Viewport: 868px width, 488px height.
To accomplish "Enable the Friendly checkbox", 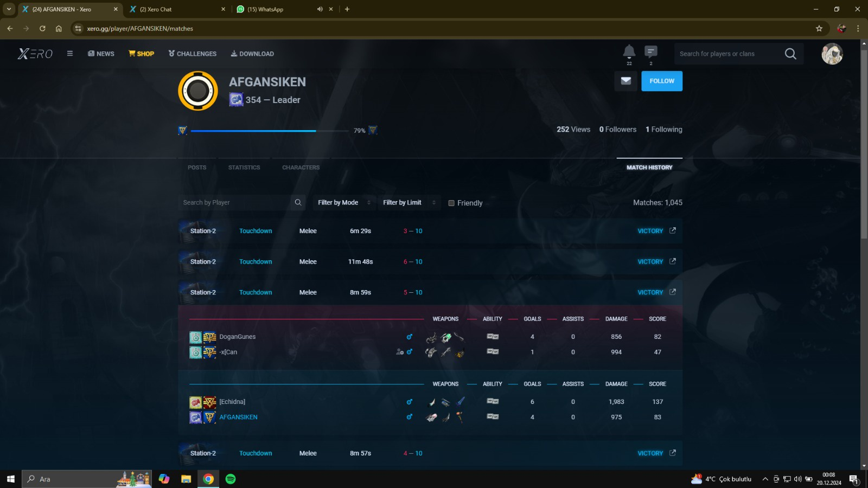I will tap(451, 203).
